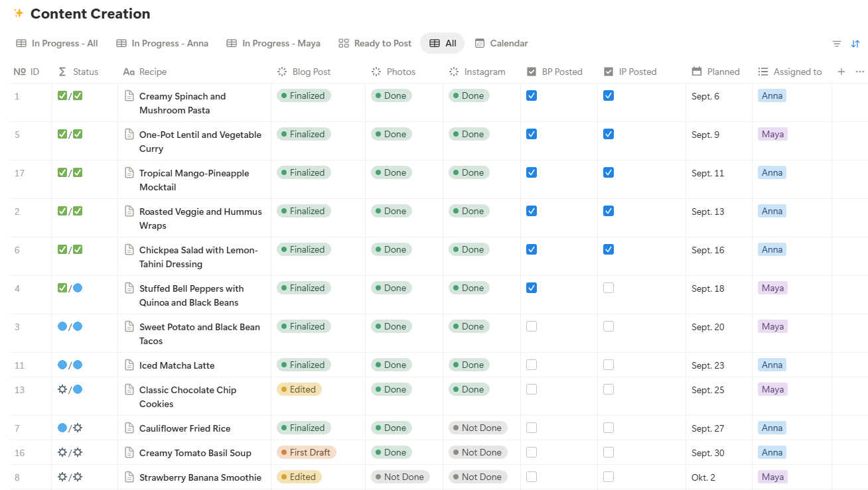
Task: Click the filter icon in the toolbar
Action: [x=837, y=44]
